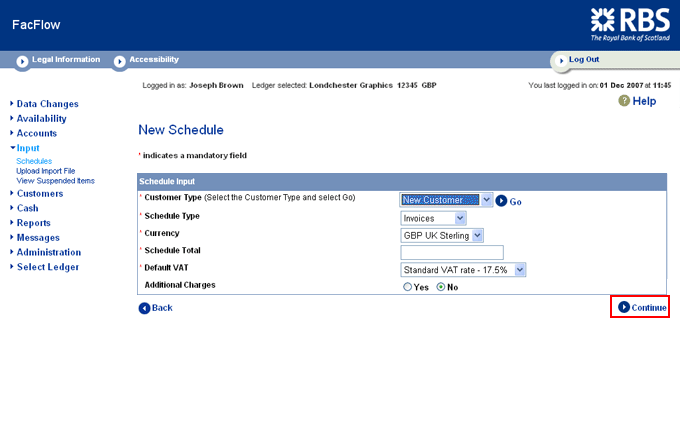Open View Suspended Items link
The width and height of the screenshot is (680, 447).
pos(55,181)
